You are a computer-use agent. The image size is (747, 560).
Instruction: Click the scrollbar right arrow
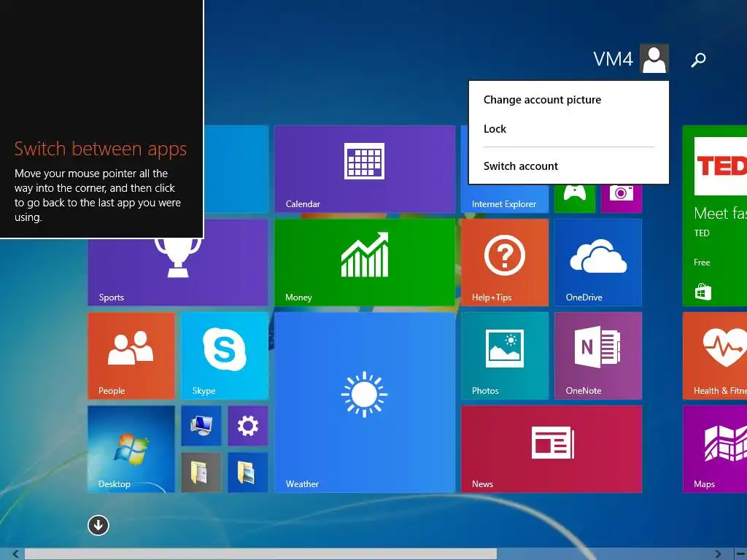[x=718, y=554]
